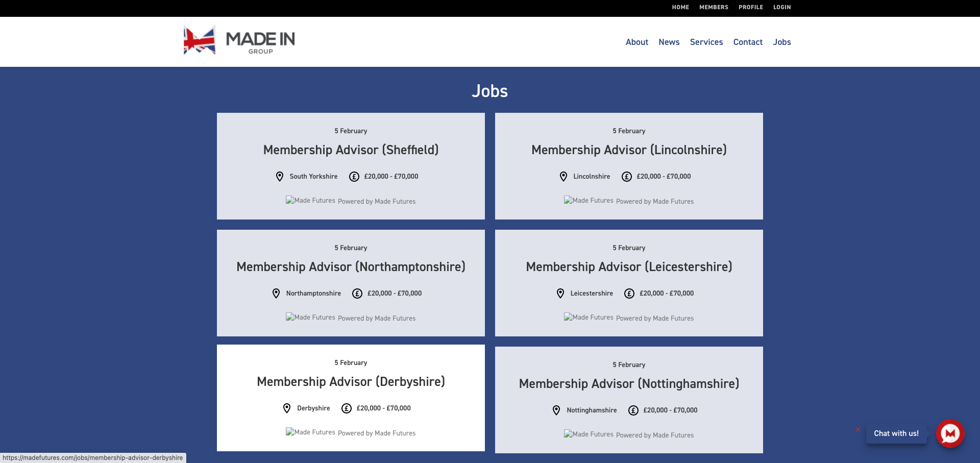Open Membership Advisor (Northamptonshire) job

coord(351,267)
